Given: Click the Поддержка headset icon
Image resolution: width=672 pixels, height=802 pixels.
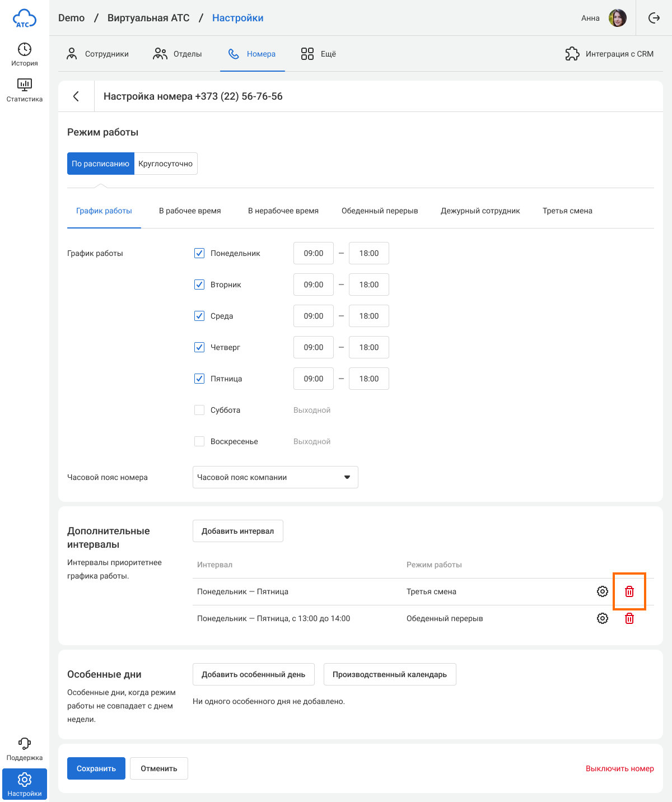Looking at the screenshot, I should (25, 744).
